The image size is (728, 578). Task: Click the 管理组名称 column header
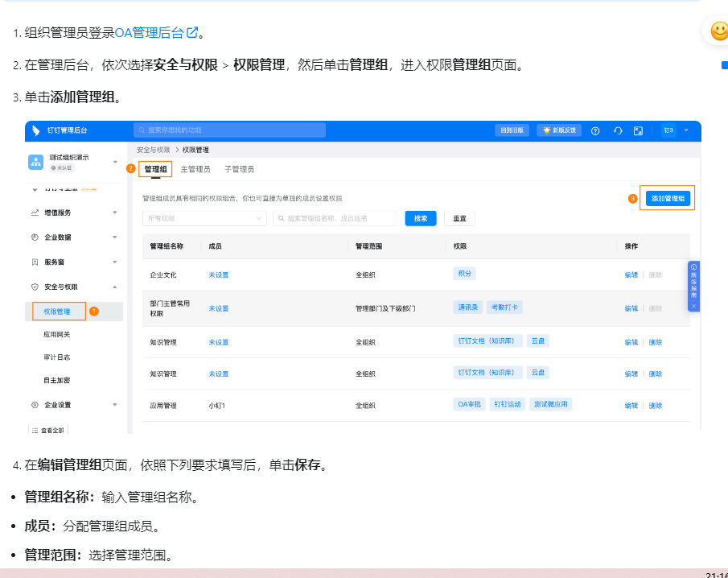(167, 246)
